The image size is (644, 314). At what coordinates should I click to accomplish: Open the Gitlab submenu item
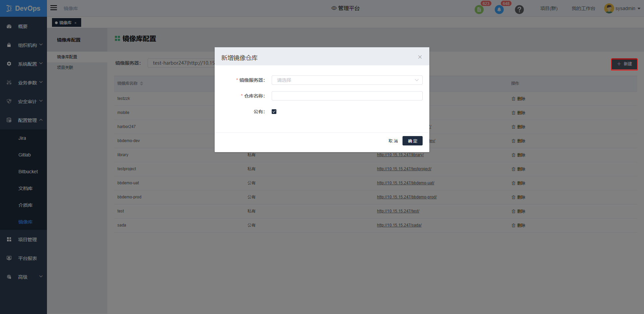24,155
